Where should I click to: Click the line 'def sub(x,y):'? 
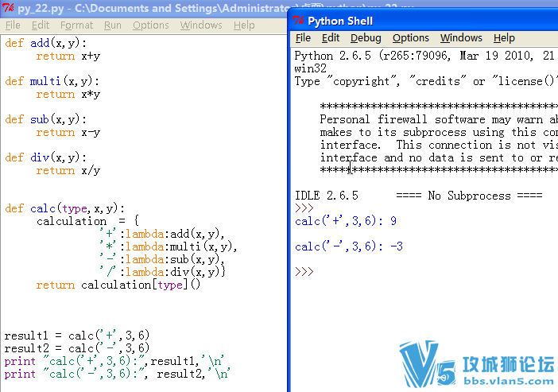coord(45,119)
